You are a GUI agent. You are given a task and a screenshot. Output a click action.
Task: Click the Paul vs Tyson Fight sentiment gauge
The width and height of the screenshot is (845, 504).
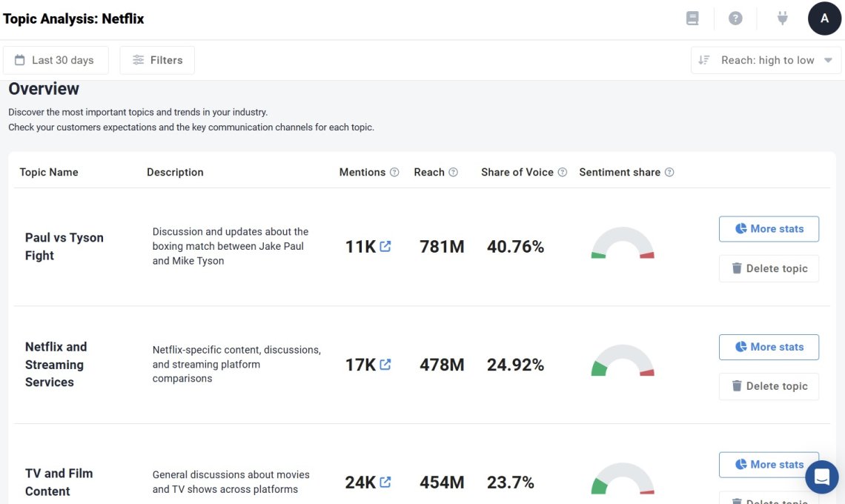coord(623,243)
